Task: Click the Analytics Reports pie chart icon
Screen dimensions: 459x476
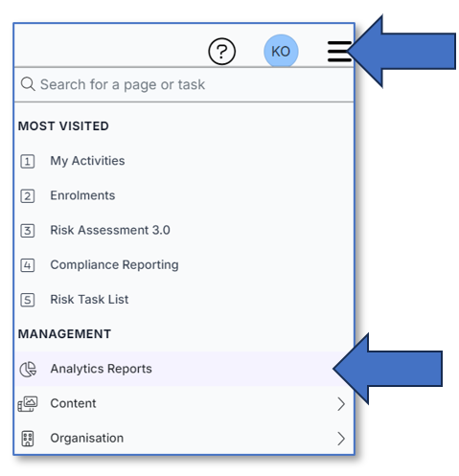Action: click(28, 369)
